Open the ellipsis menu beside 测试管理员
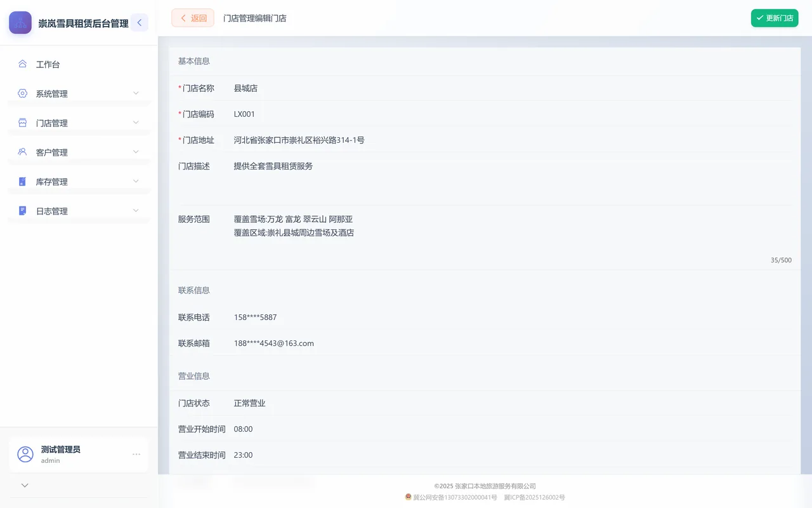The width and height of the screenshot is (812, 508). pyautogui.click(x=136, y=454)
